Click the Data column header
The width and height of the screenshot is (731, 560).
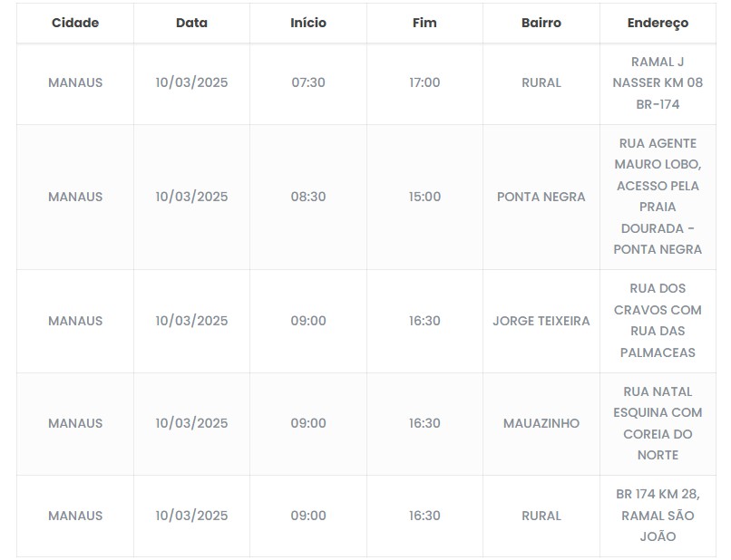pyautogui.click(x=191, y=23)
